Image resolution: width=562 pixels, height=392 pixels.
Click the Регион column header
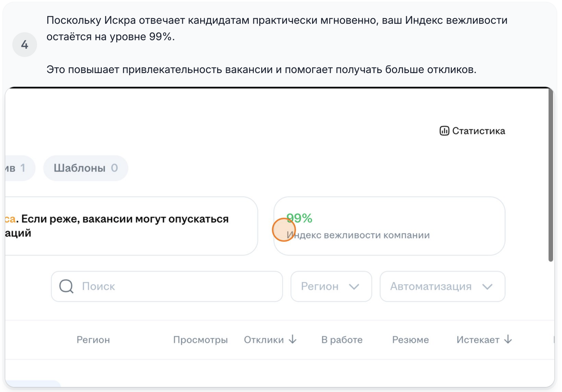pyautogui.click(x=93, y=340)
